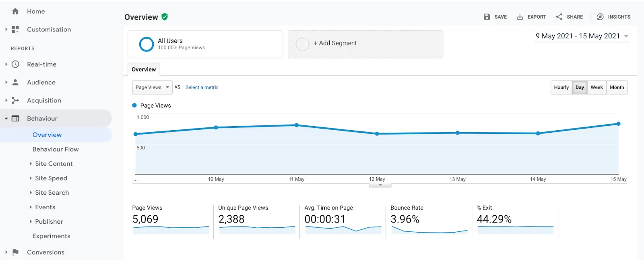Click the Conversions flag icon
Viewport: 644px width, 260px height.
tap(15, 252)
